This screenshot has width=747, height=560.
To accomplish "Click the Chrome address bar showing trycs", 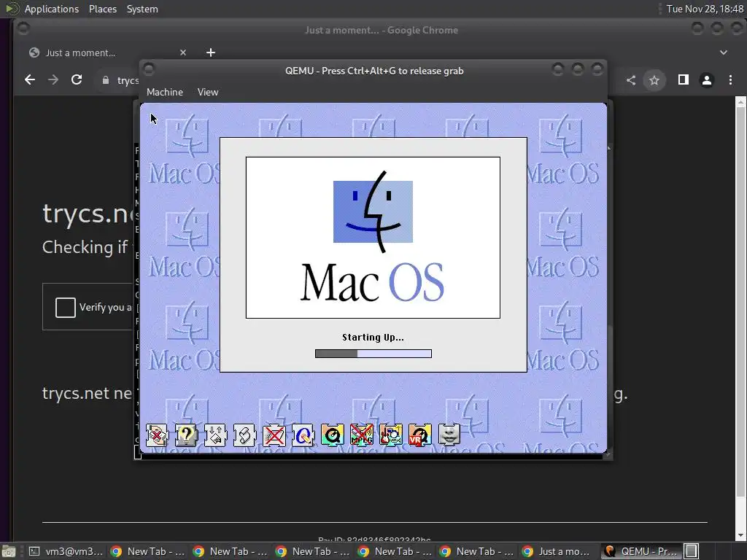I will pos(119,80).
